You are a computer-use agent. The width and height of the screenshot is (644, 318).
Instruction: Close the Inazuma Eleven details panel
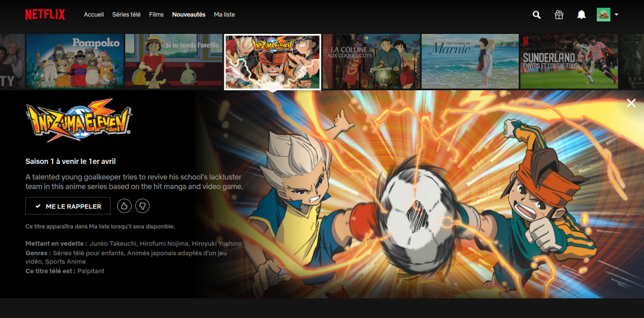point(631,103)
